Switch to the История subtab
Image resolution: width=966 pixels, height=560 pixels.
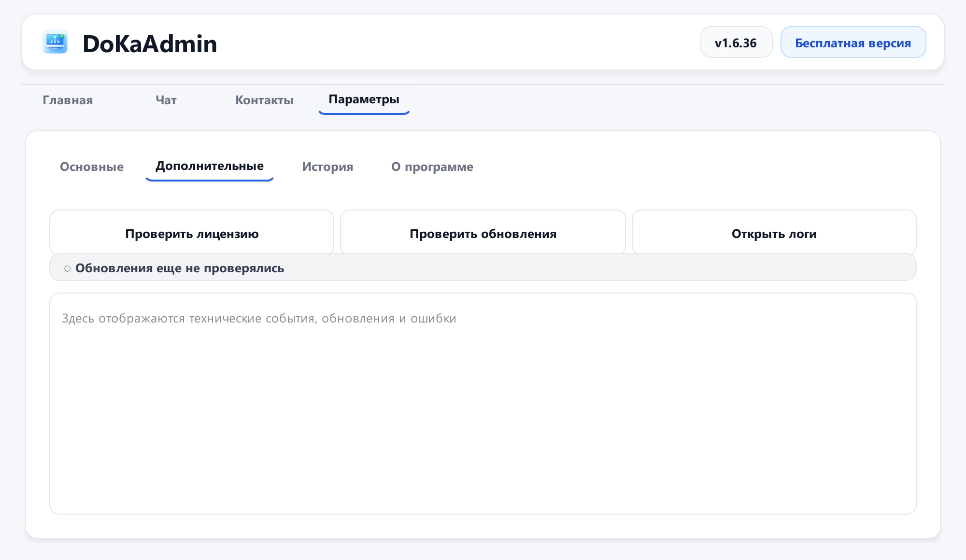tap(327, 167)
